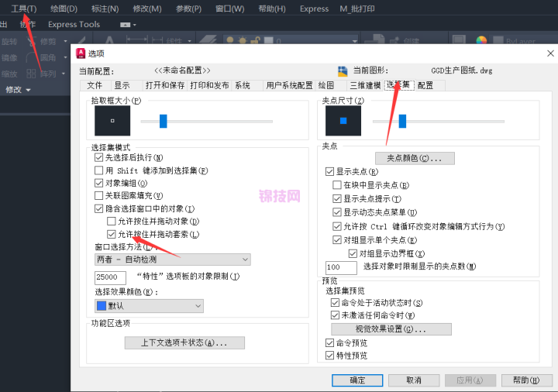The width and height of the screenshot is (558, 392).
Task: Click the 上下文选项卡状态(A)... button
Action: coord(184,343)
